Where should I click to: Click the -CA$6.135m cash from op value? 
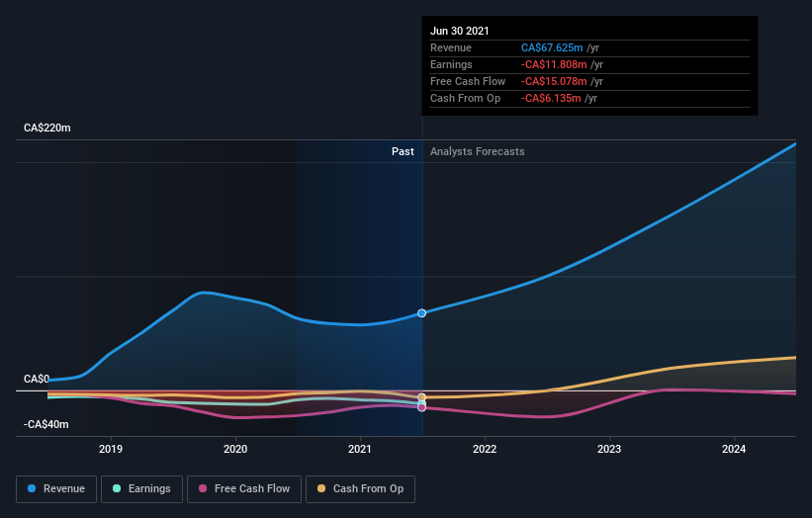551,98
